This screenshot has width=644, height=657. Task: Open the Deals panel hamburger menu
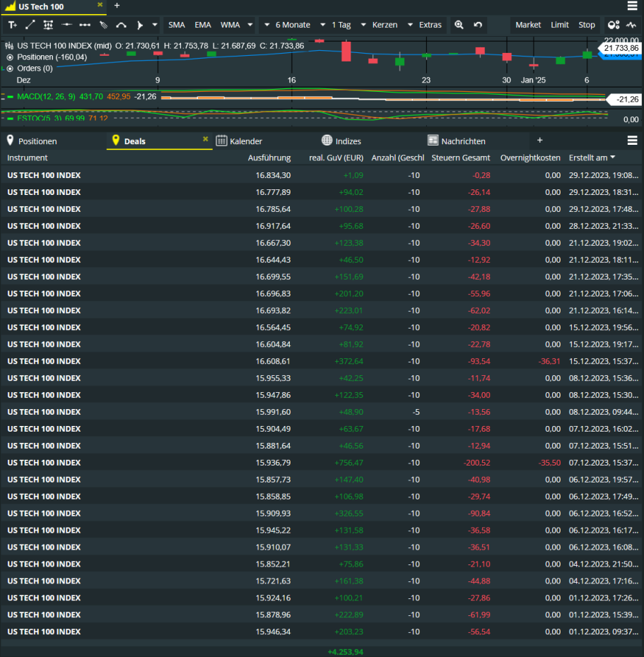632,141
